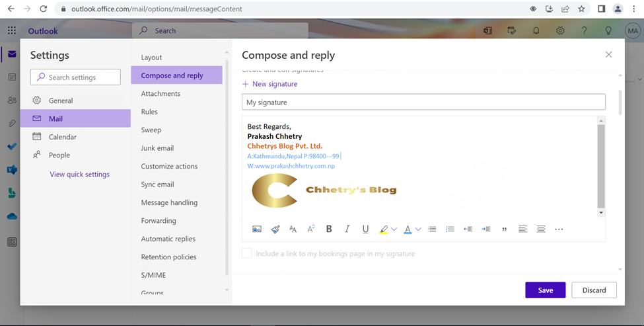This screenshot has height=326, width=644.
Task: Apply yellow highlight color
Action: pyautogui.click(x=384, y=229)
